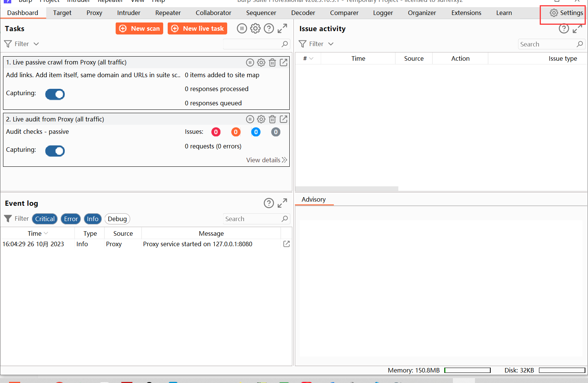
Task: Go to the Collaborator tab
Action: 213,13
